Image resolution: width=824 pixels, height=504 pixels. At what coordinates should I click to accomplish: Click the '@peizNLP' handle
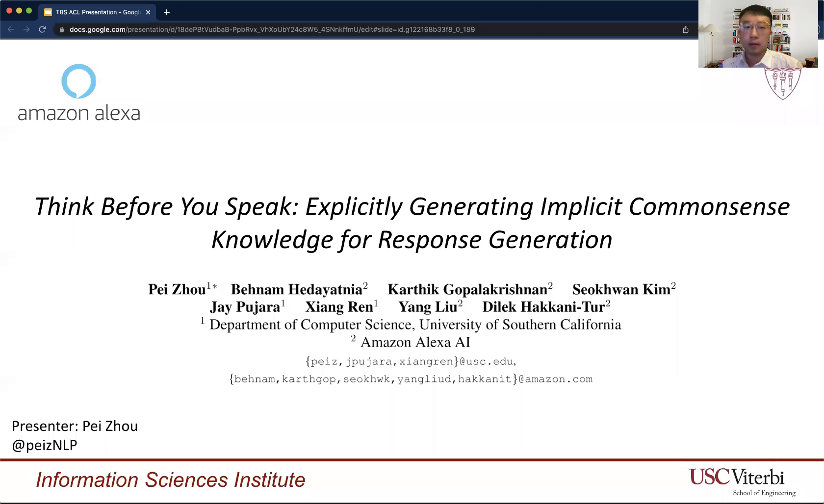coord(44,445)
